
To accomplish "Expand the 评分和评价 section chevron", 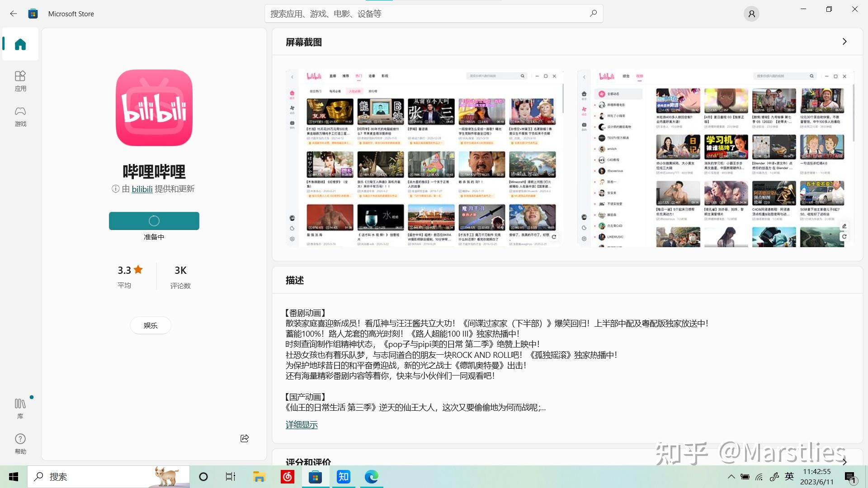I will point(844,461).
